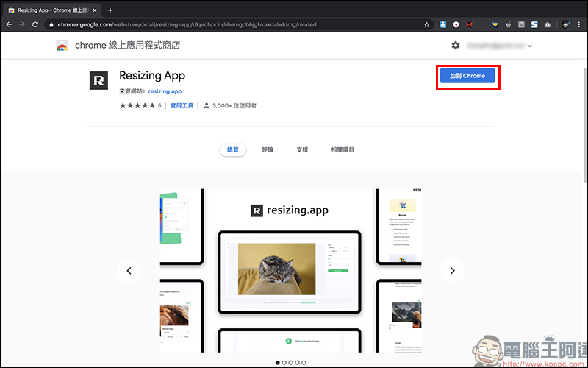Open Chrome's three-dot menu
This screenshot has height=368, width=588.
[579, 24]
